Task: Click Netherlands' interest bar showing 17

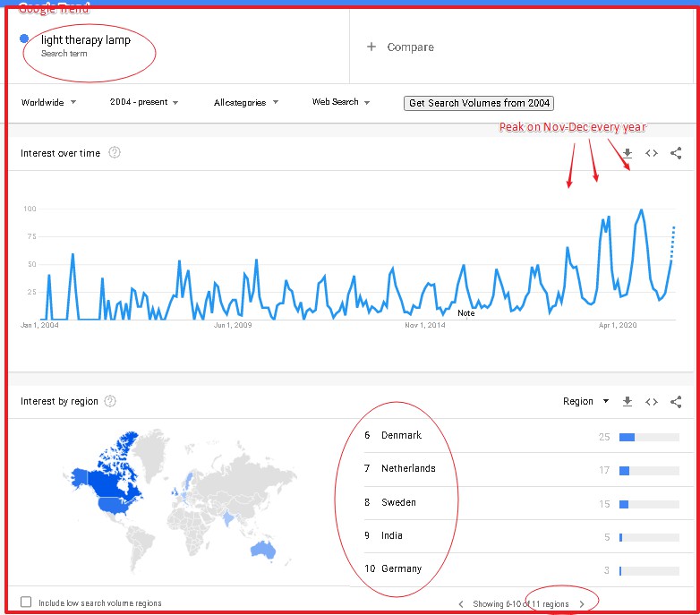Action: point(649,470)
